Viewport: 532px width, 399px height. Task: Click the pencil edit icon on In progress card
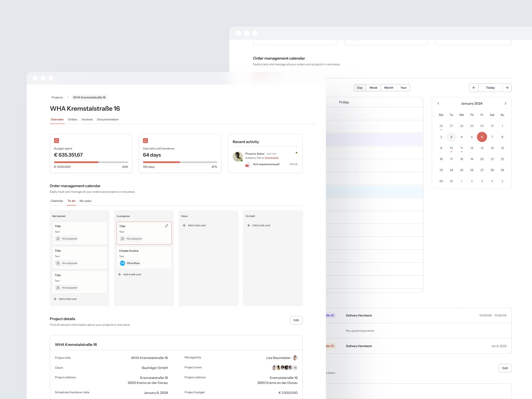click(x=166, y=226)
